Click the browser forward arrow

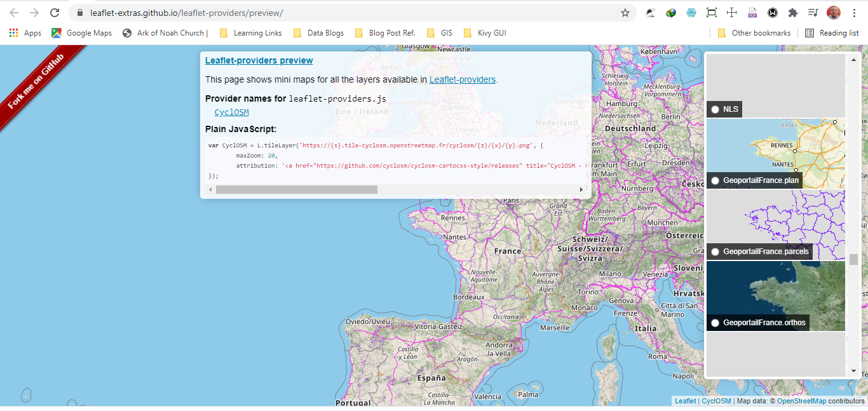[34, 13]
